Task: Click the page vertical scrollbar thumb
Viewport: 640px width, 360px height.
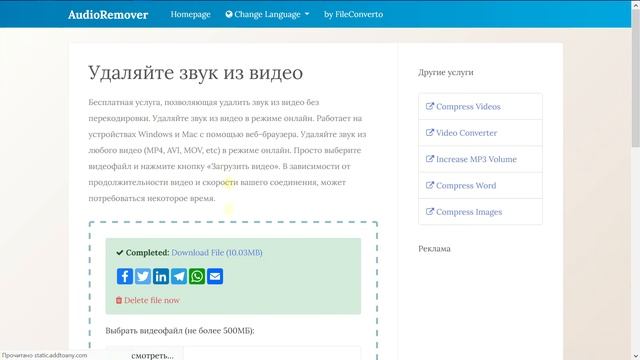Action: pyautogui.click(x=636, y=78)
